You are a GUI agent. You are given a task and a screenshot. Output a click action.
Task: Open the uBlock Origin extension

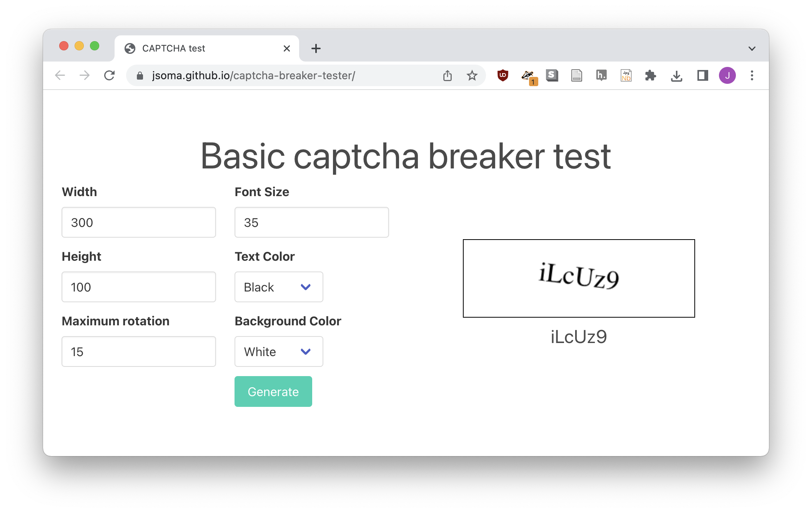(503, 75)
